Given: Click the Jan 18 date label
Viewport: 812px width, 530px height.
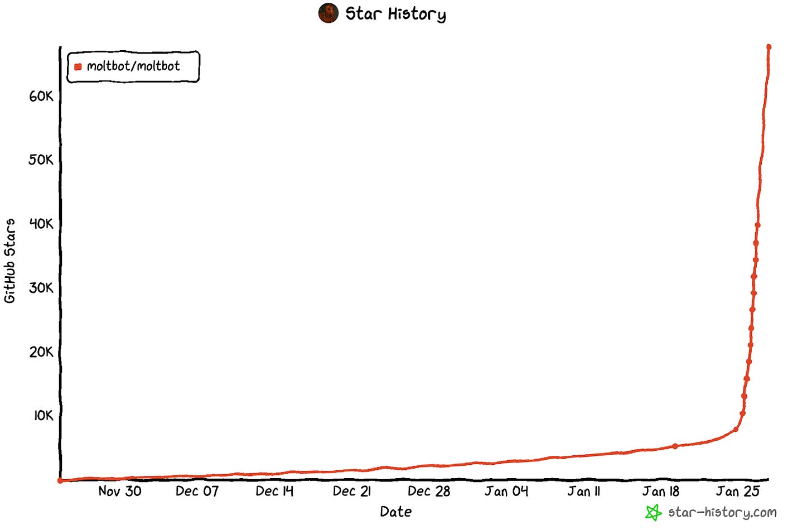Looking at the screenshot, I should (661, 492).
